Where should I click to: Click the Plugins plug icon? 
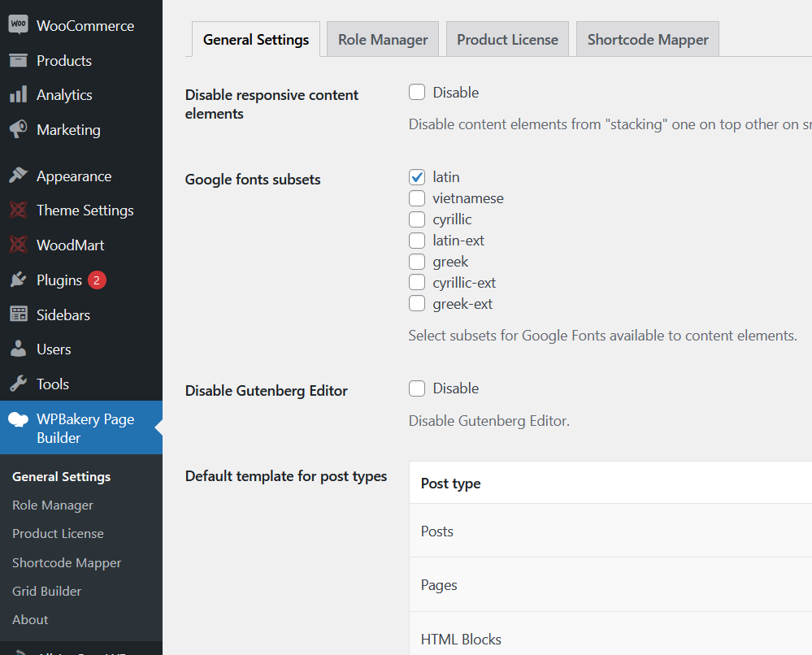(18, 280)
